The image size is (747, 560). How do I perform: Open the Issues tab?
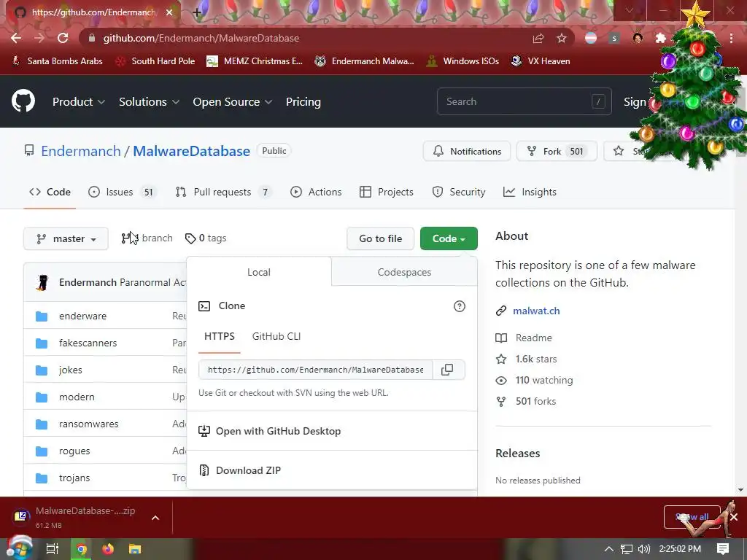(x=122, y=192)
